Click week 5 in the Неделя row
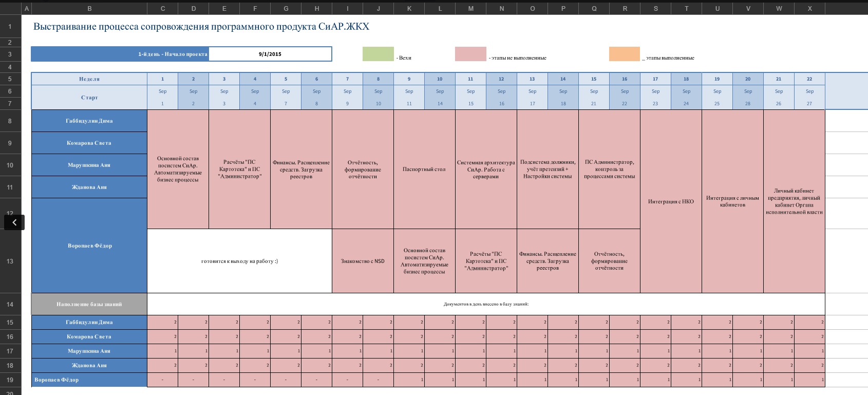This screenshot has width=868, height=395. [286, 79]
